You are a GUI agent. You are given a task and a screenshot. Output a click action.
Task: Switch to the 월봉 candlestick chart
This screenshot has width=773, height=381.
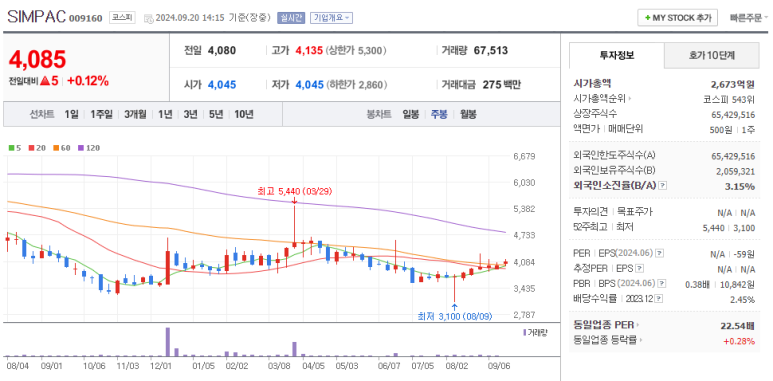pos(468,114)
